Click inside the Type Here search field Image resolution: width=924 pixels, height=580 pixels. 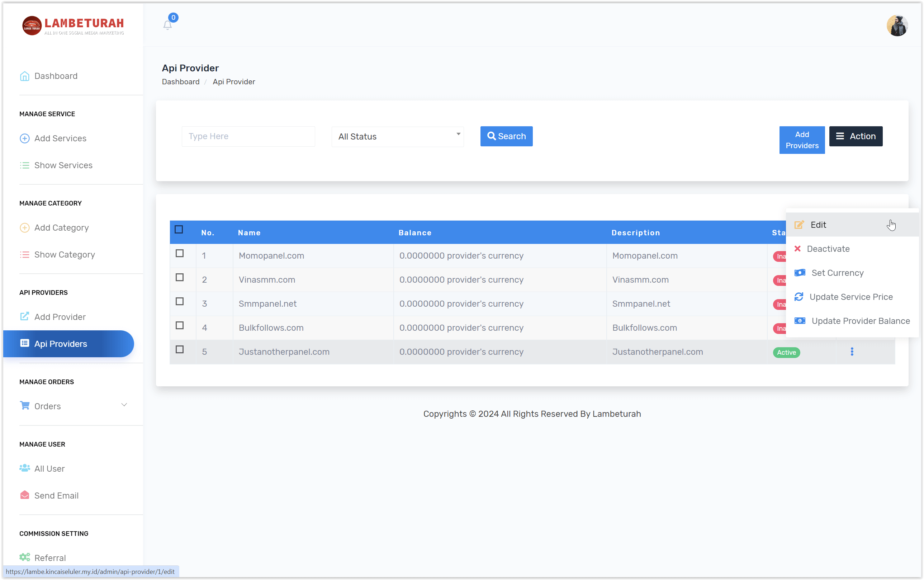tap(248, 136)
